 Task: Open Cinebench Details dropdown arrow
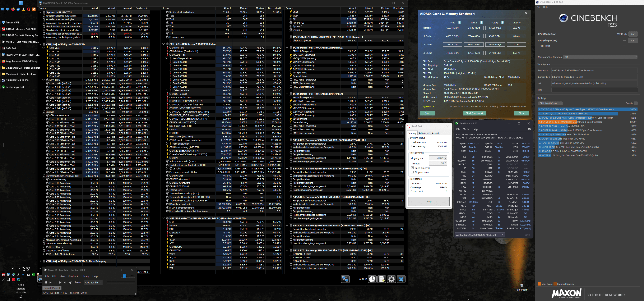click(x=636, y=103)
